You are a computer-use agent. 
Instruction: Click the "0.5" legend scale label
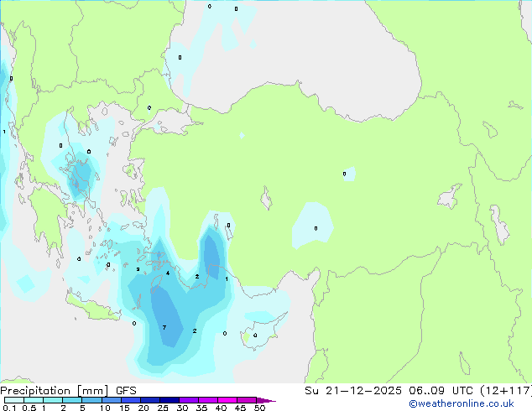click(29, 408)
